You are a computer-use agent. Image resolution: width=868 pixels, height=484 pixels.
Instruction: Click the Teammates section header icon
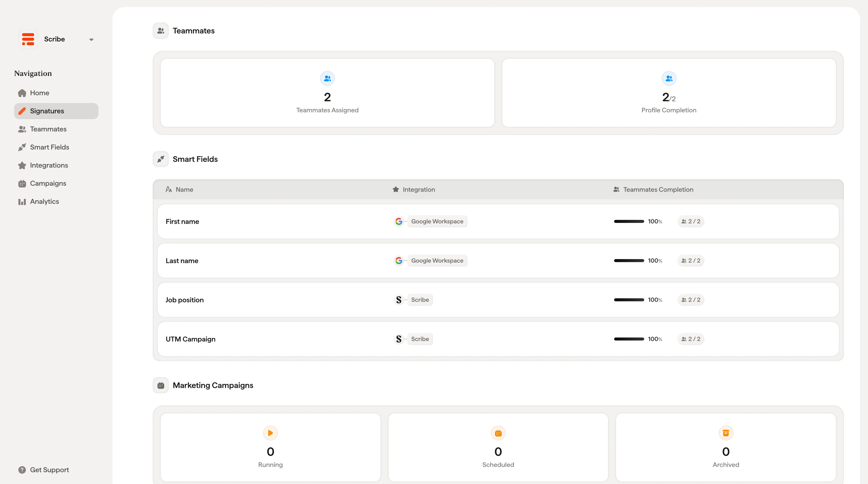coord(161,31)
